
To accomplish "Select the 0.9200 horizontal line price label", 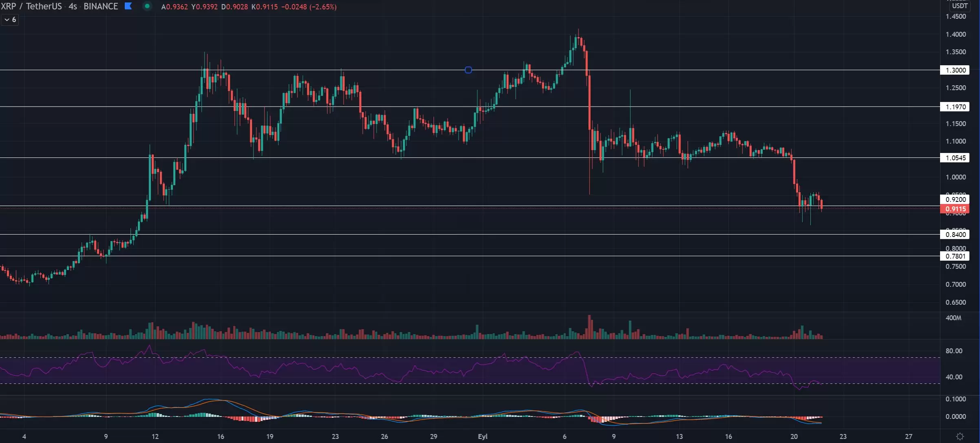I will point(955,199).
